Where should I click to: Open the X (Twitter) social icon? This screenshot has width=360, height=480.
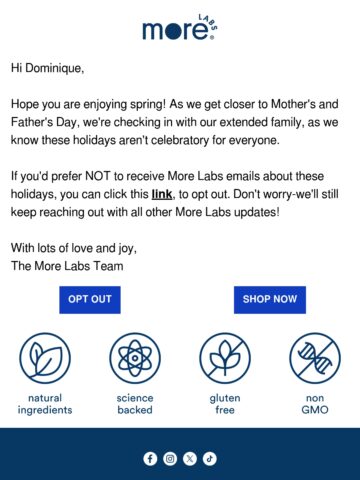pyautogui.click(x=190, y=459)
